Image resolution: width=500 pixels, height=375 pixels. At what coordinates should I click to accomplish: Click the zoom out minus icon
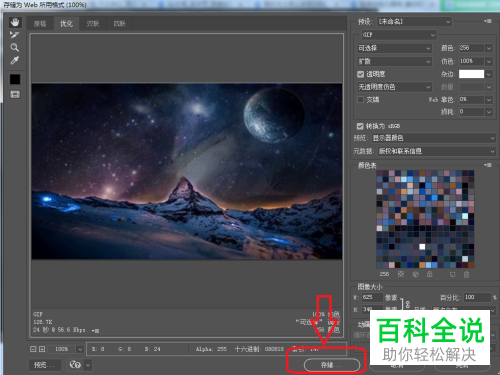[33, 349]
